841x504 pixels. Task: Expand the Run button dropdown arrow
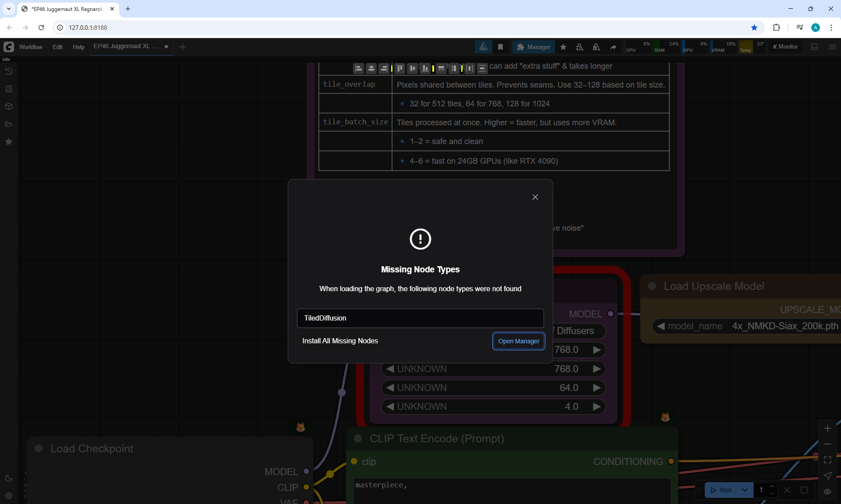coord(744,490)
